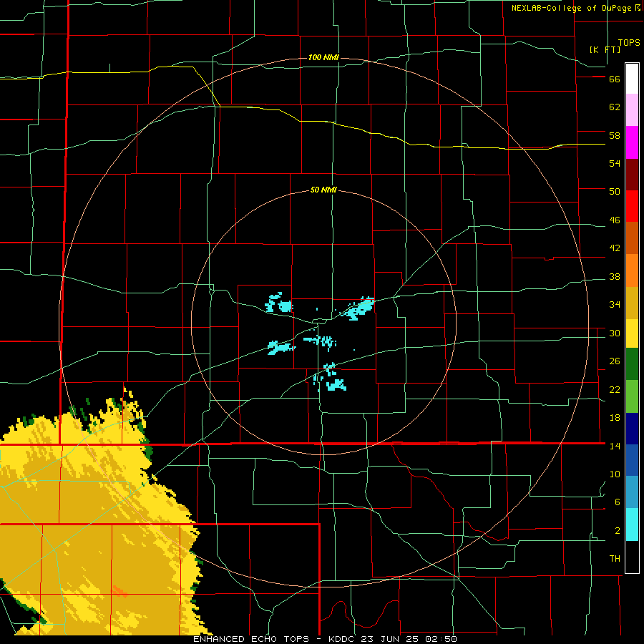Click the 46 legend value

(x=615, y=220)
